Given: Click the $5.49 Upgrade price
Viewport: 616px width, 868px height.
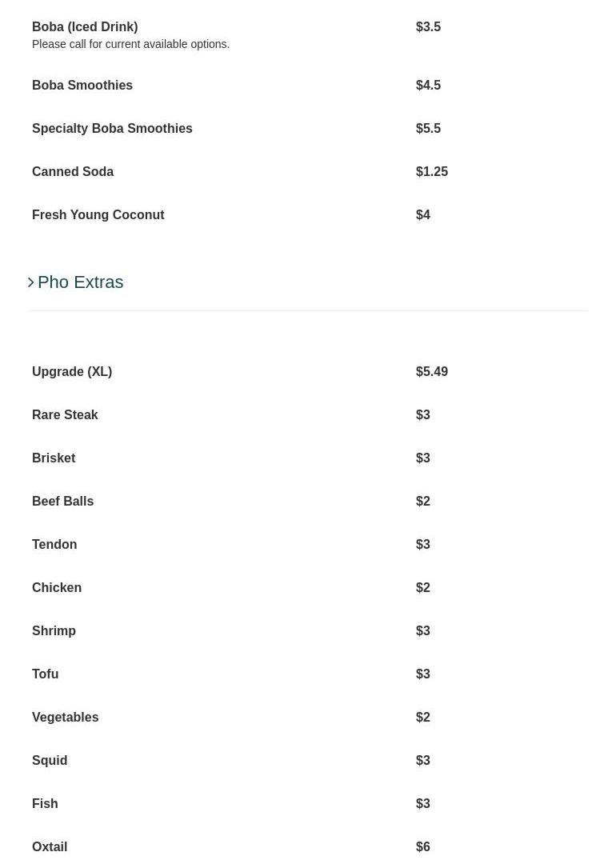Looking at the screenshot, I should pos(432,372).
